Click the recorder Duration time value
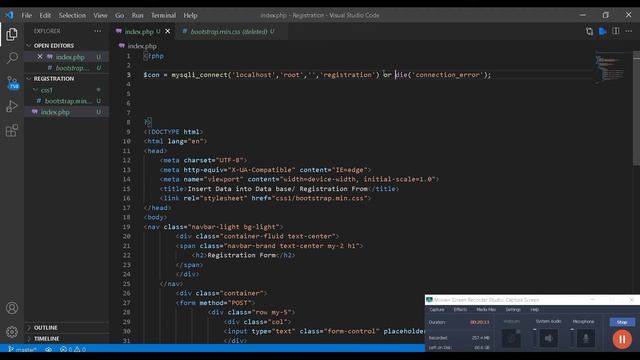The height and width of the screenshot is (360, 640). (x=480, y=322)
